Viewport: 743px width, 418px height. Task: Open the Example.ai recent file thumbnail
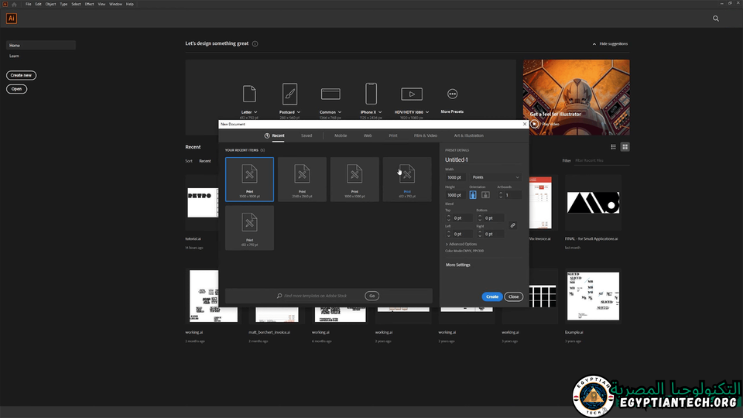point(593,296)
